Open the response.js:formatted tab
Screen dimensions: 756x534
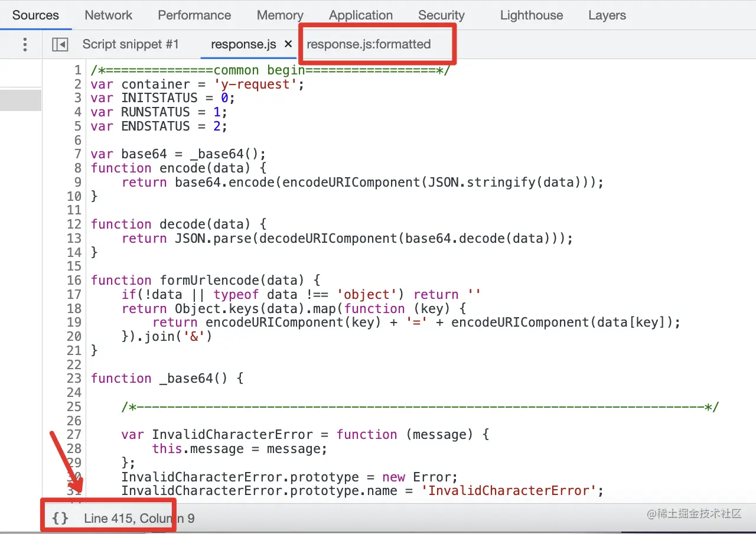coord(369,44)
